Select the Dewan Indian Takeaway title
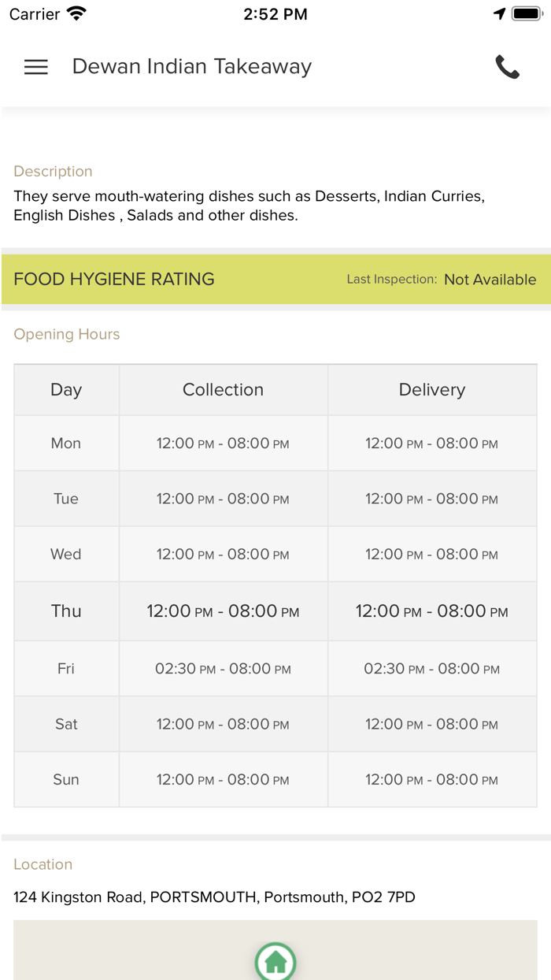This screenshot has width=551, height=980. [191, 66]
